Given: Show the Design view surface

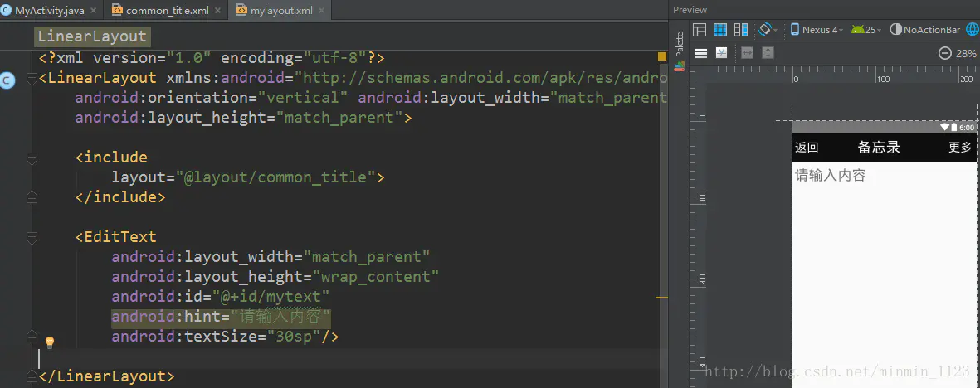Looking at the screenshot, I should point(700,29).
